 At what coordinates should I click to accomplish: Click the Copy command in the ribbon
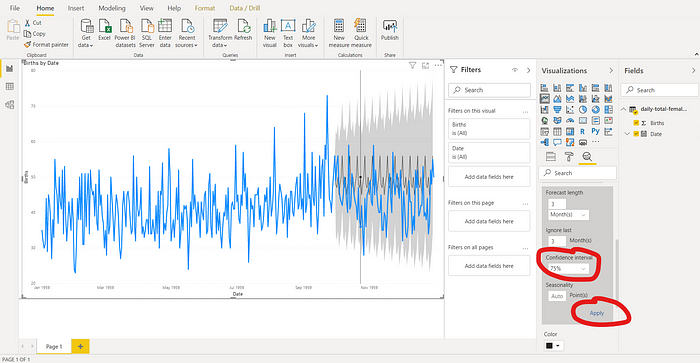pos(35,33)
